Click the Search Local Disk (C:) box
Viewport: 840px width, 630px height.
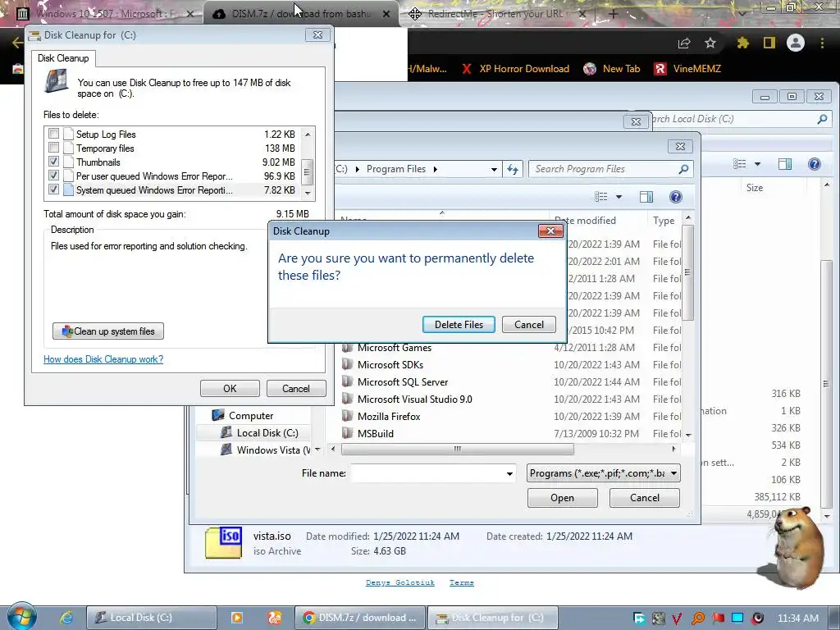[739, 119]
